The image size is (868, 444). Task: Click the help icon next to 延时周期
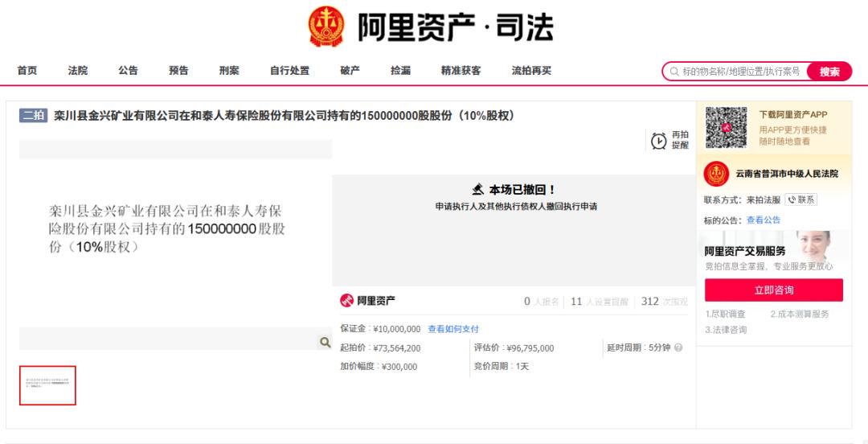[x=678, y=347]
